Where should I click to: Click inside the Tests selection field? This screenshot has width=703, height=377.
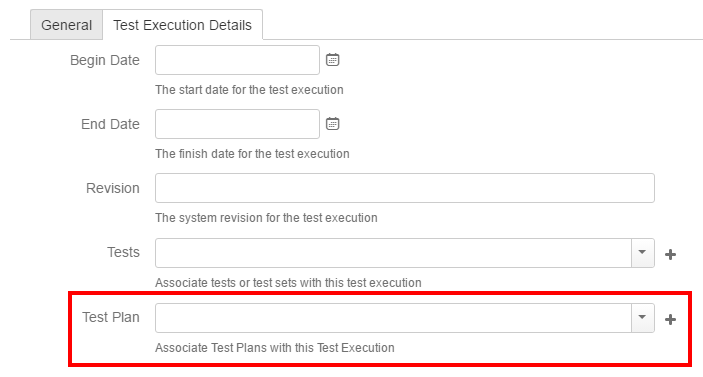coord(393,253)
